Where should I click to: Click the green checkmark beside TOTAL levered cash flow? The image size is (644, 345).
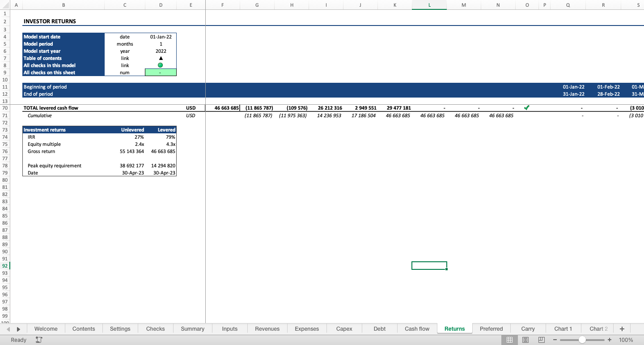(527, 107)
